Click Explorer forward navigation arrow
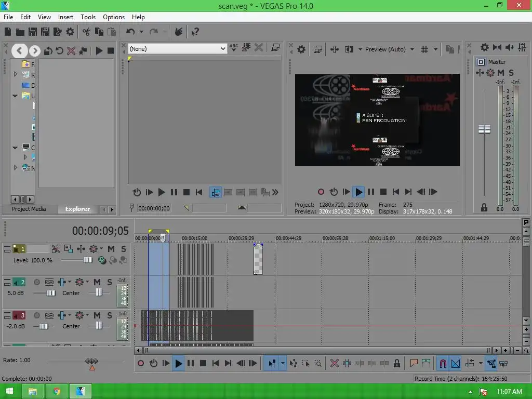This screenshot has width=532, height=399. [35, 51]
